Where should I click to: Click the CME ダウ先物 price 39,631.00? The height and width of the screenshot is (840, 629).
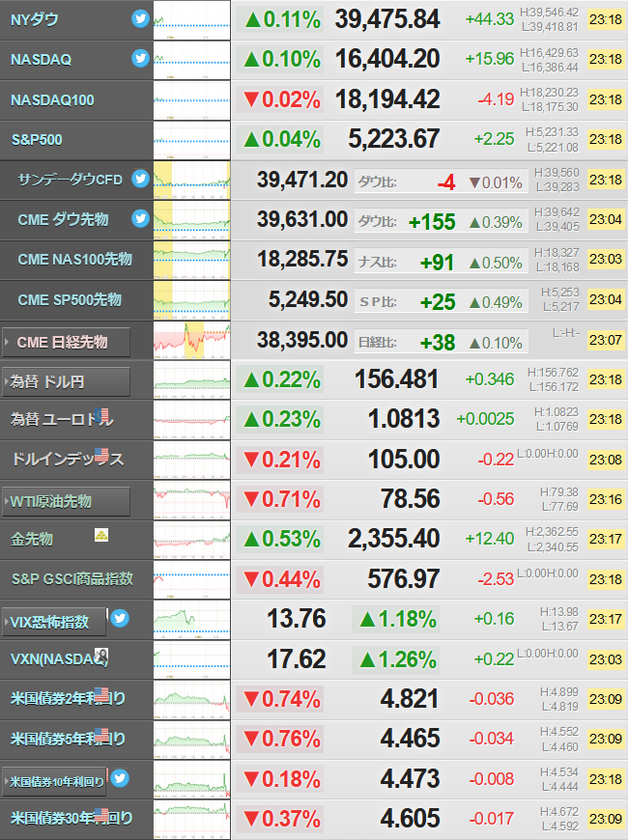(x=302, y=219)
